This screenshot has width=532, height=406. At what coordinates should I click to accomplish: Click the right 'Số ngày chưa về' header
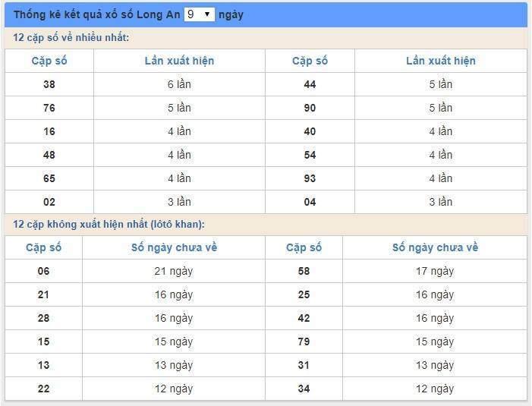(435, 247)
